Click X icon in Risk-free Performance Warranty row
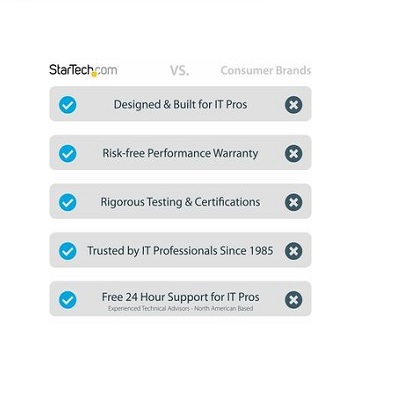The width and height of the screenshot is (400, 400). tap(294, 154)
